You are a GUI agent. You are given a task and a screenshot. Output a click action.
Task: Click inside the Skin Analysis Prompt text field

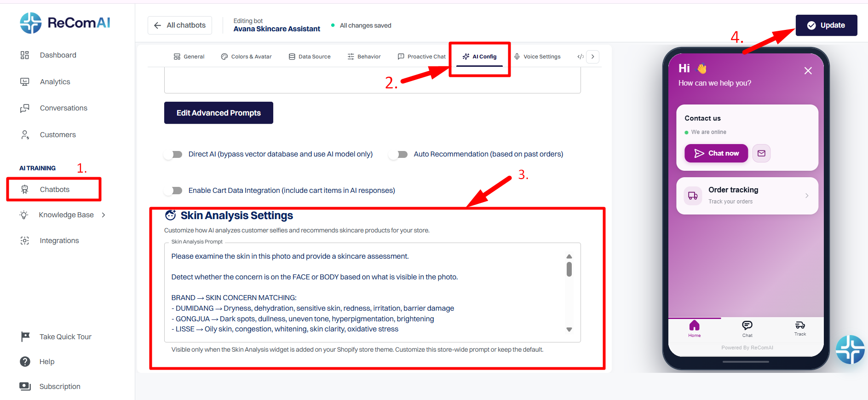(366, 293)
